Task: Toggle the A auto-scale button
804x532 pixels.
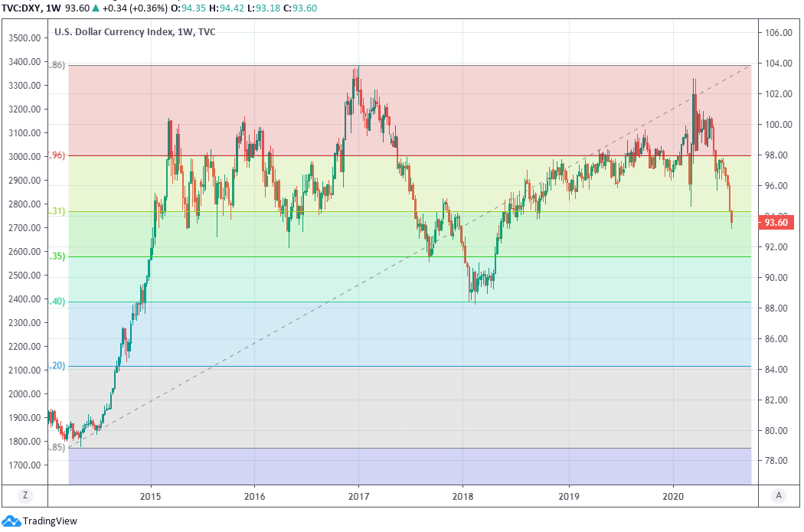Action: 779,495
